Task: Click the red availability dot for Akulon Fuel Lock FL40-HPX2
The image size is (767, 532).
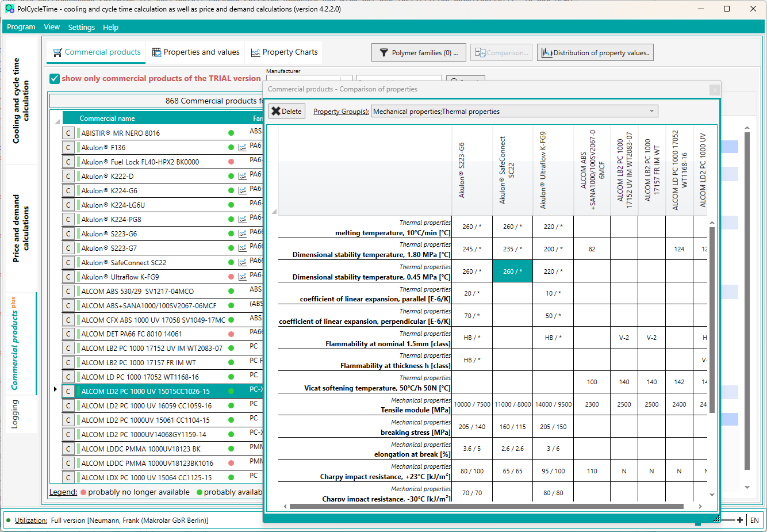Action: click(x=231, y=162)
